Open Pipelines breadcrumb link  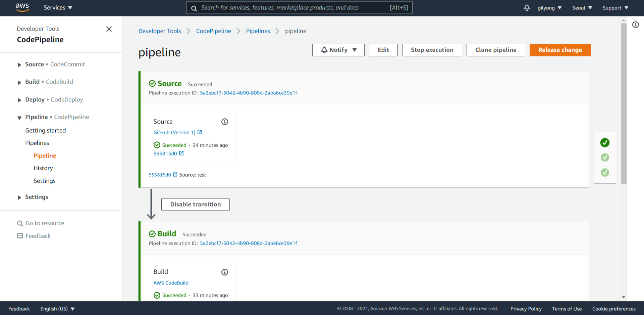point(258,31)
